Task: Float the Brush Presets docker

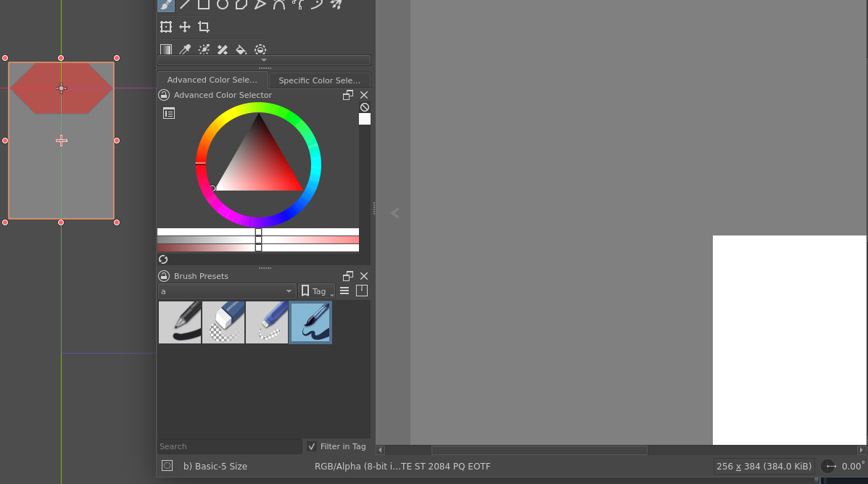Action: click(347, 276)
